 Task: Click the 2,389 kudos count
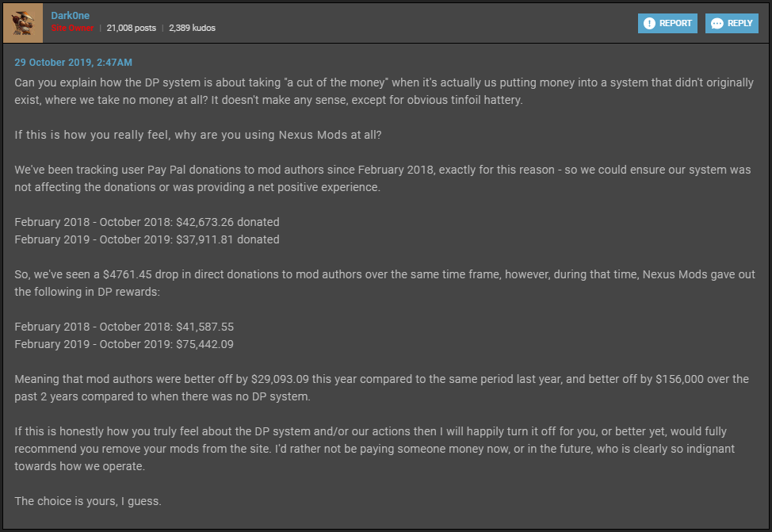coord(192,28)
